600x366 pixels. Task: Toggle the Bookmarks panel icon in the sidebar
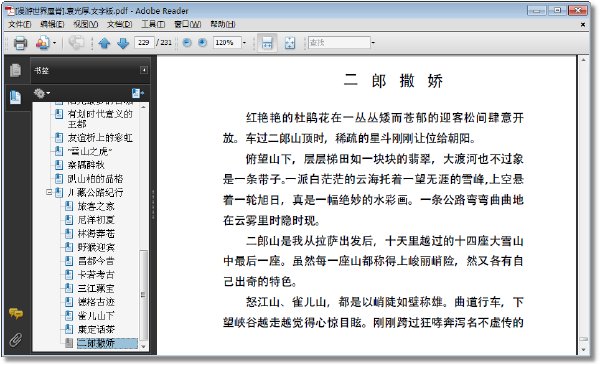16,98
